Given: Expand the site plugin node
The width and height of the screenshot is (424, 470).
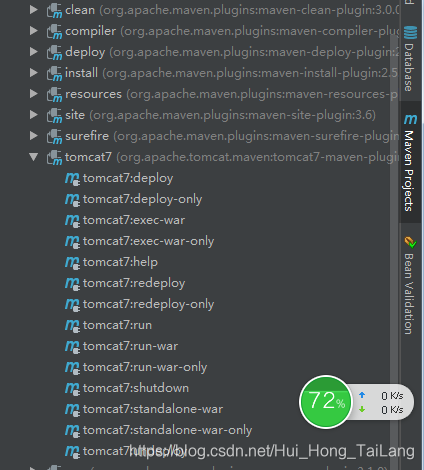Looking at the screenshot, I should coord(34,115).
